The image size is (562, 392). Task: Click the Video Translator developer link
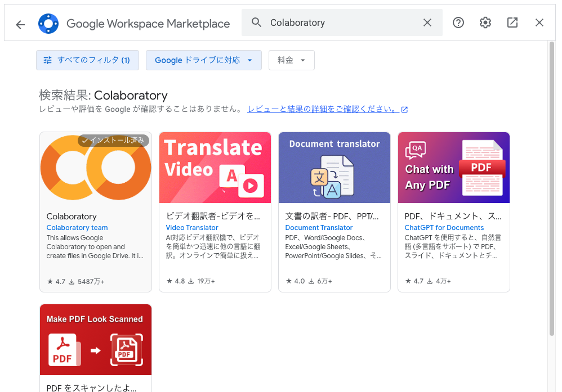192,228
